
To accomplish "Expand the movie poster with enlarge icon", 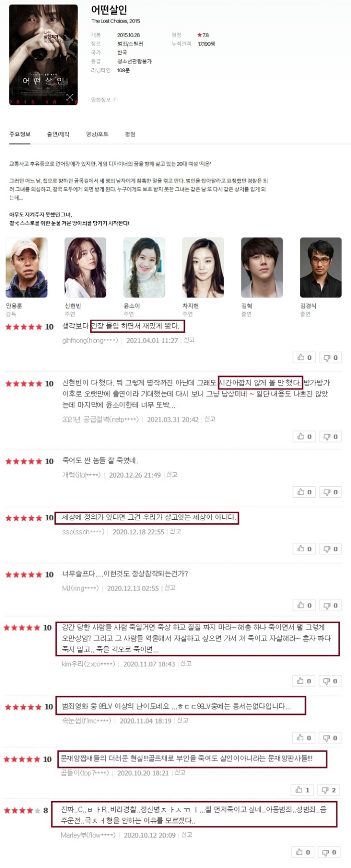I will 70,97.
